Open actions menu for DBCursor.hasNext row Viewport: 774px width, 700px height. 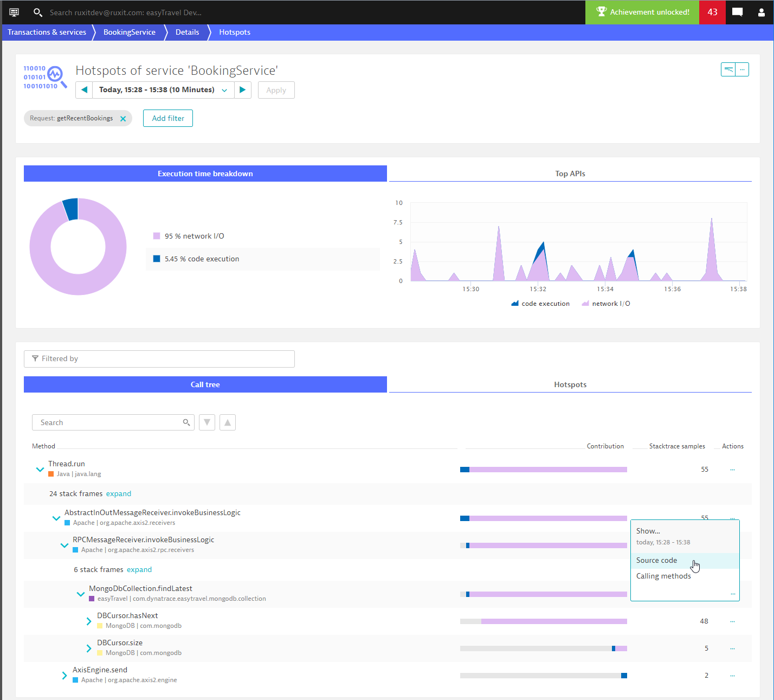tap(732, 621)
